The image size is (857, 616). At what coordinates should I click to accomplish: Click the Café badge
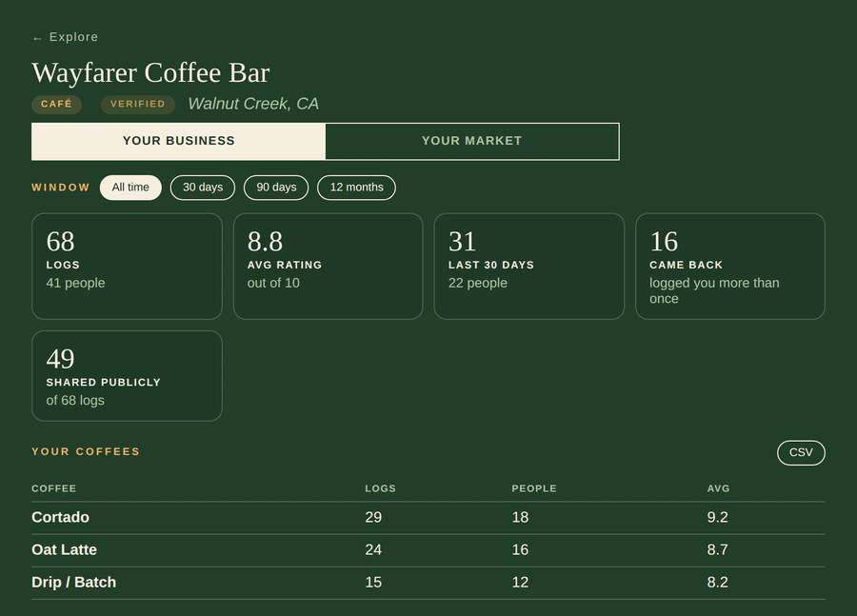57,104
